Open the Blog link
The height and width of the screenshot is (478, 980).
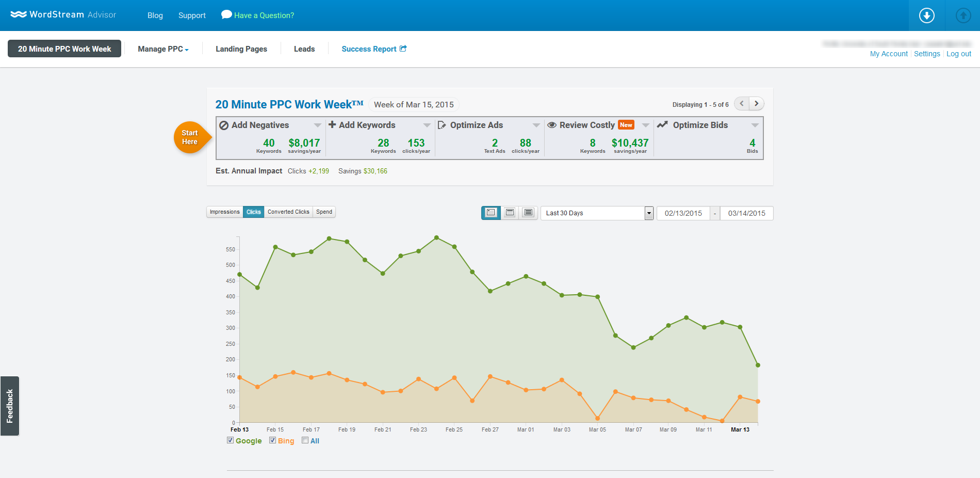[x=155, y=15]
